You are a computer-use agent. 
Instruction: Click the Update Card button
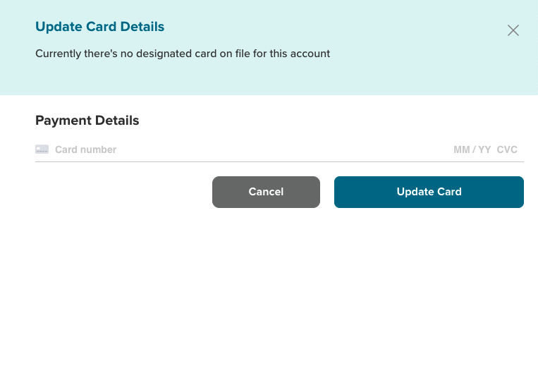pos(429,192)
